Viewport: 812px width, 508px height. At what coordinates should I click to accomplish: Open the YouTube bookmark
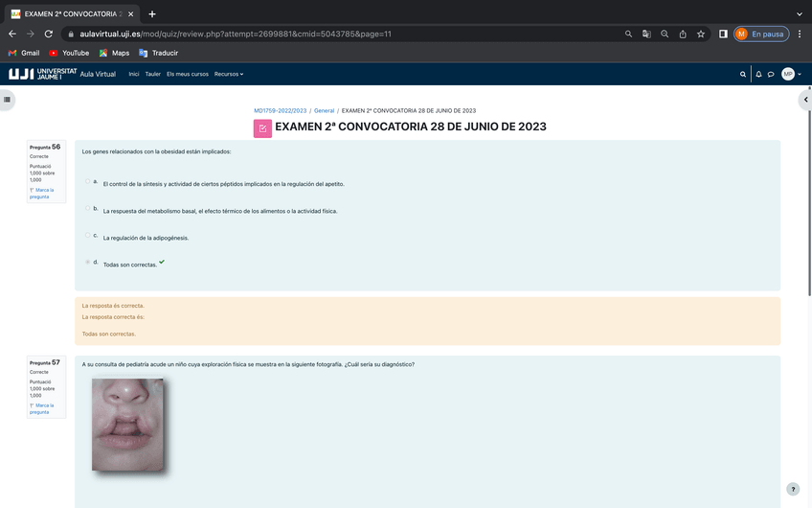(69, 53)
